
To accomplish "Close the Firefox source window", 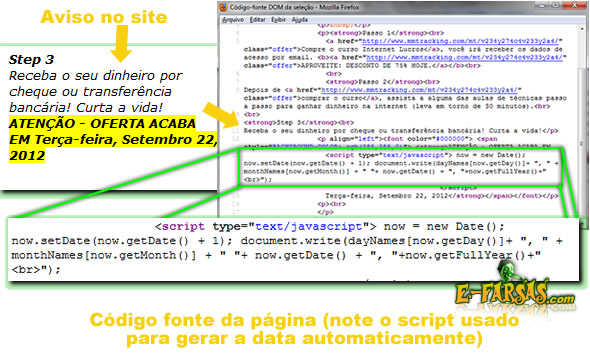I will pos(575,5).
